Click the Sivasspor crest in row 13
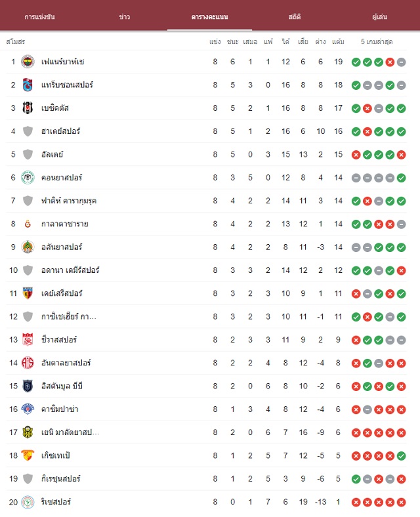The height and width of the screenshot is (517, 420). pos(28,340)
